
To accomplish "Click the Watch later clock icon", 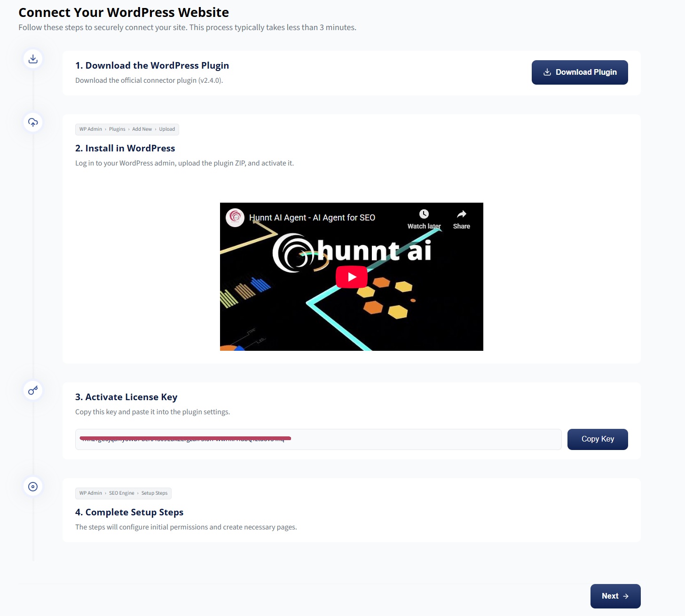I will tap(424, 214).
